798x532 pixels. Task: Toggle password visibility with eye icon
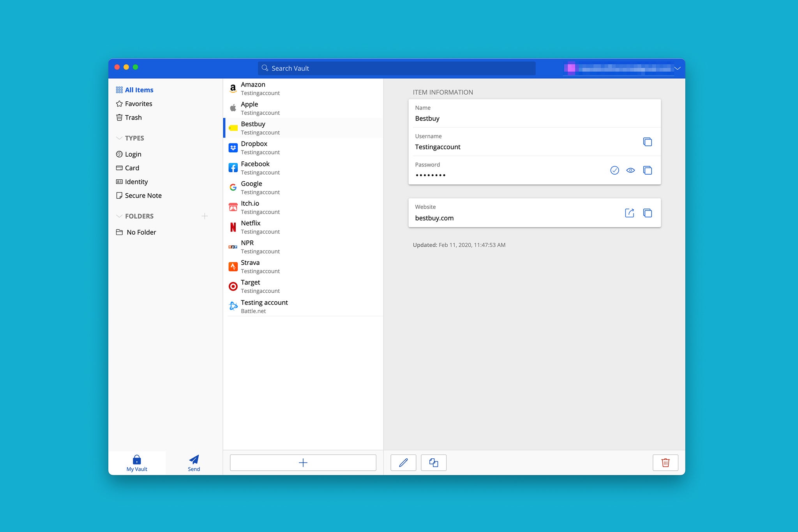click(x=630, y=170)
